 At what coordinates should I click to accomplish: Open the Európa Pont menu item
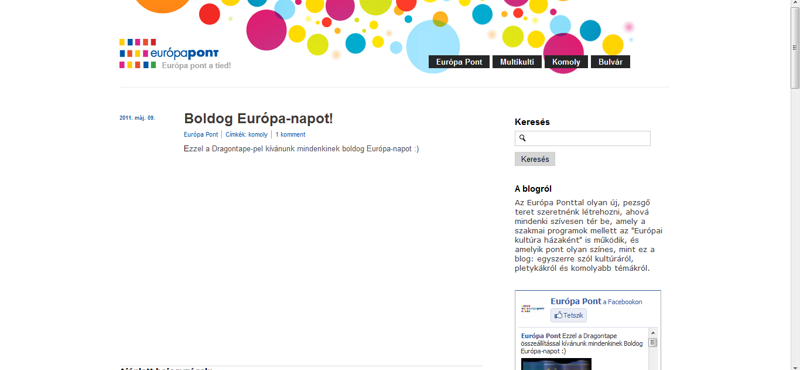point(459,62)
